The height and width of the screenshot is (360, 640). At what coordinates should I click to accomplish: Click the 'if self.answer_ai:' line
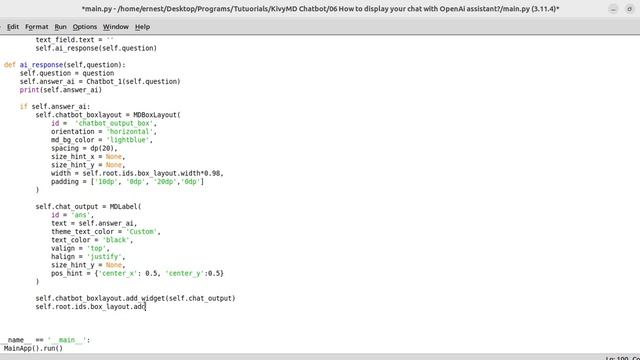(x=55, y=107)
